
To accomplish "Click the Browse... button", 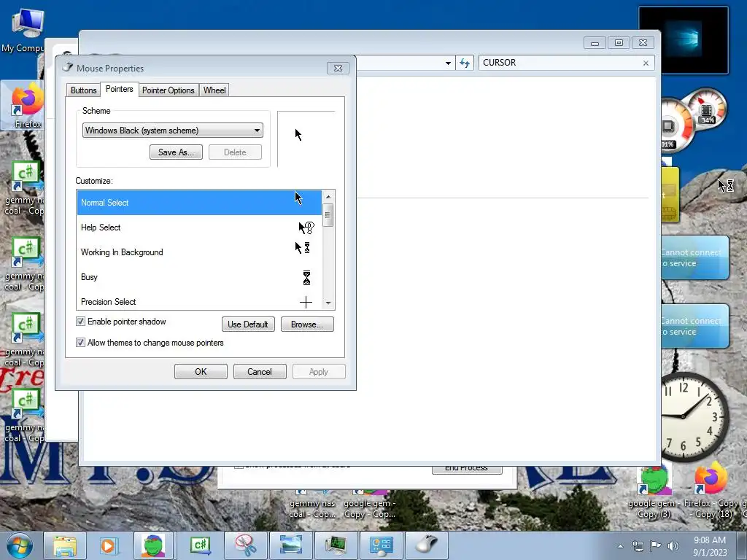I will click(307, 324).
